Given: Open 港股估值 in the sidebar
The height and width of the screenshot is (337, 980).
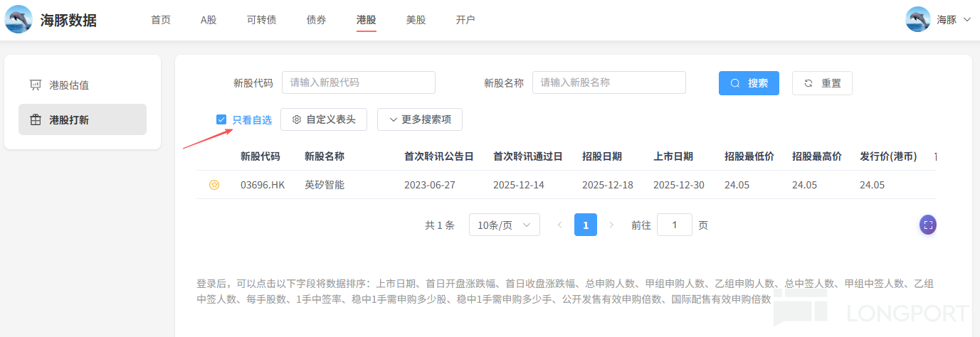Looking at the screenshot, I should [83, 85].
